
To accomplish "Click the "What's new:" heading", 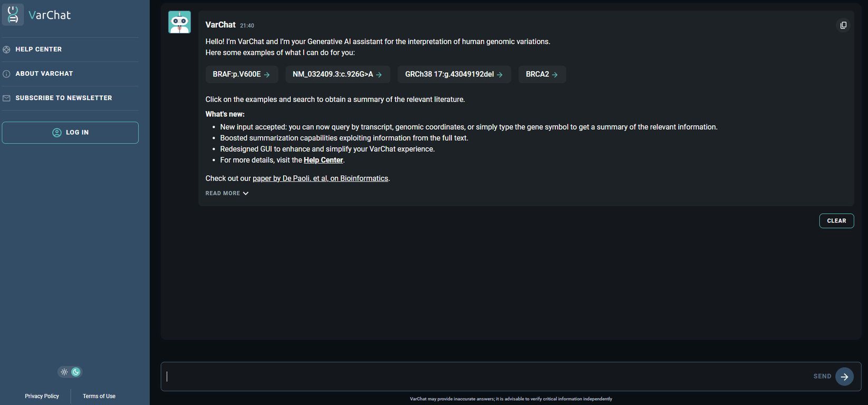I will [x=225, y=114].
